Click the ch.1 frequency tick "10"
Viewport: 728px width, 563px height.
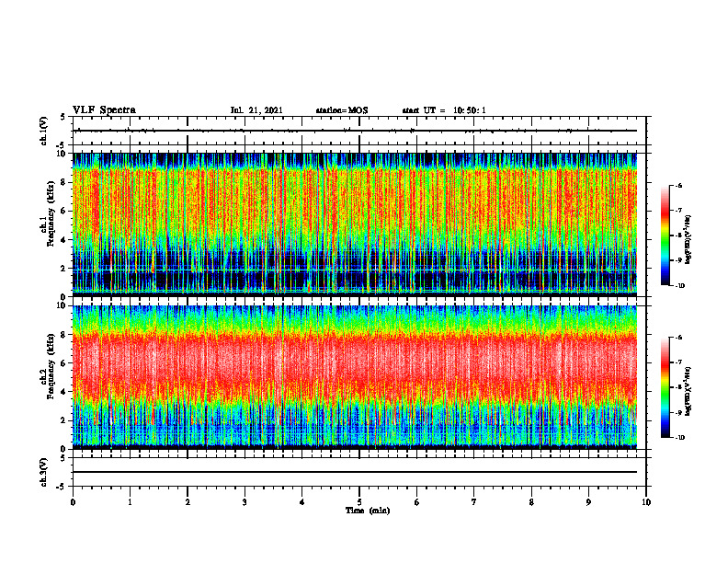coord(62,154)
